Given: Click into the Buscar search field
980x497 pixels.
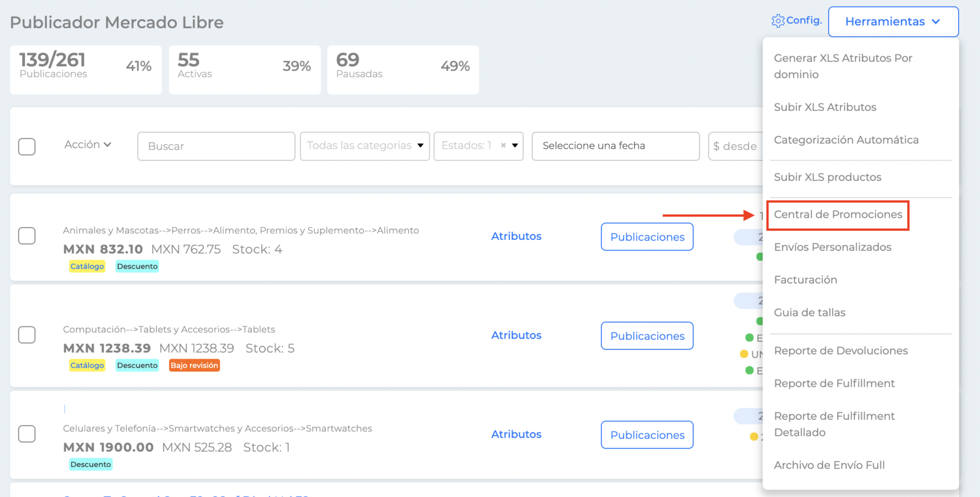Looking at the screenshot, I should (x=216, y=146).
